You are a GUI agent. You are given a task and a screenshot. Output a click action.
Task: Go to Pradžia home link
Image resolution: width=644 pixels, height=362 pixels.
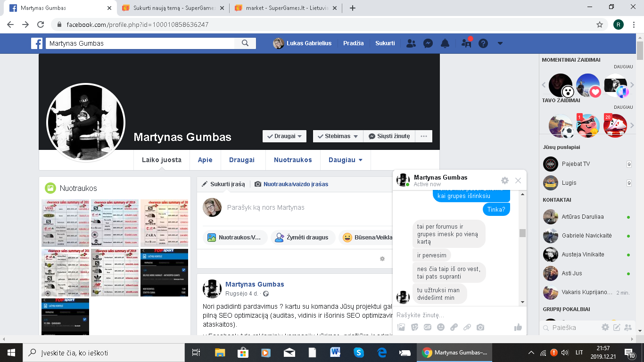(353, 43)
